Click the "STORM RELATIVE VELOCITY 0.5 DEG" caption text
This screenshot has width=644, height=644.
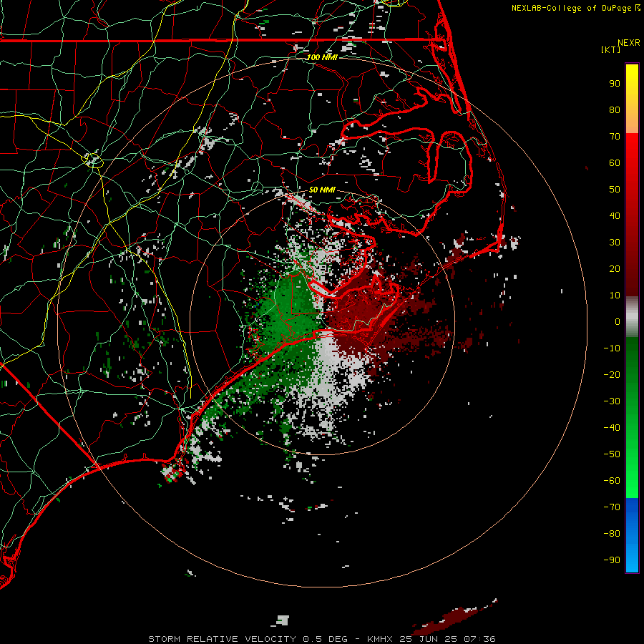click(x=248, y=639)
